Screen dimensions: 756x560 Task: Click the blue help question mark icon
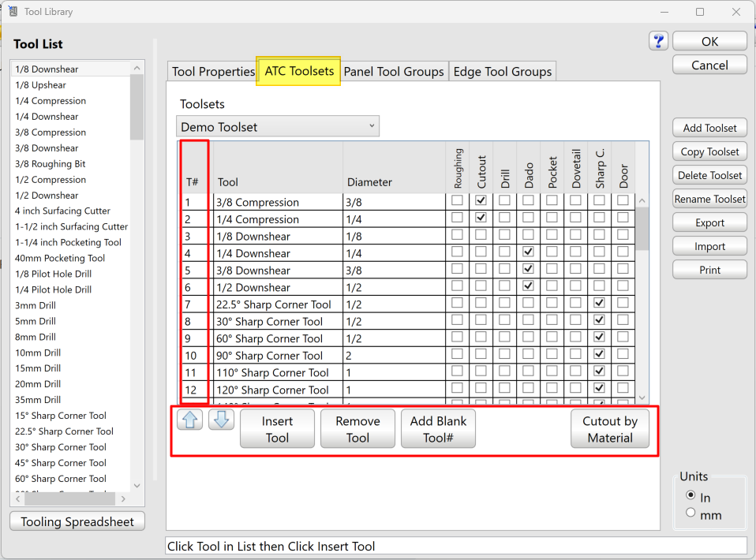pyautogui.click(x=659, y=41)
